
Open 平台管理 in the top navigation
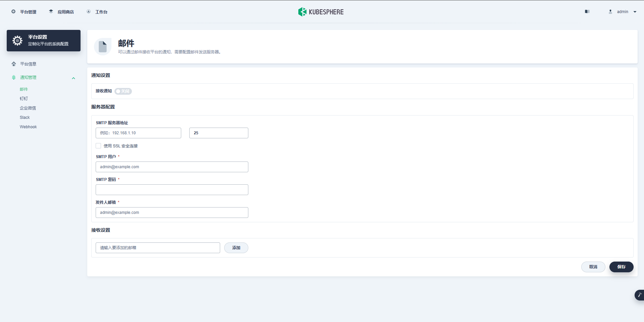pos(28,12)
